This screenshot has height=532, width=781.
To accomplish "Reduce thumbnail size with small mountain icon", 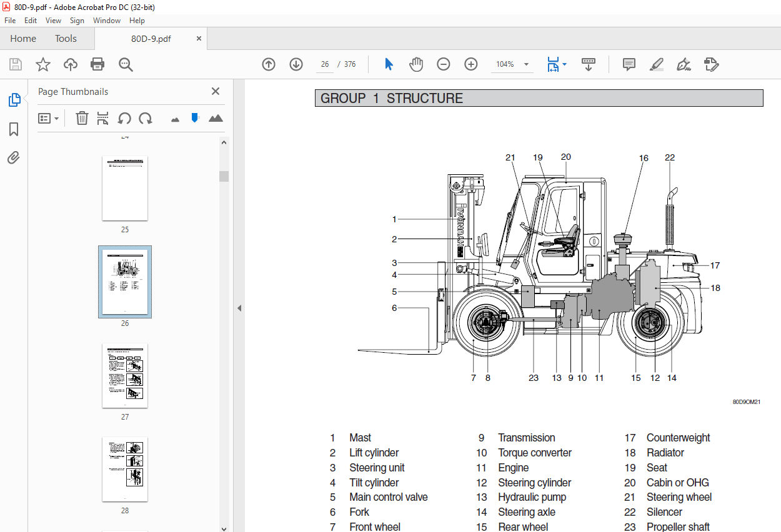I will pos(175,119).
